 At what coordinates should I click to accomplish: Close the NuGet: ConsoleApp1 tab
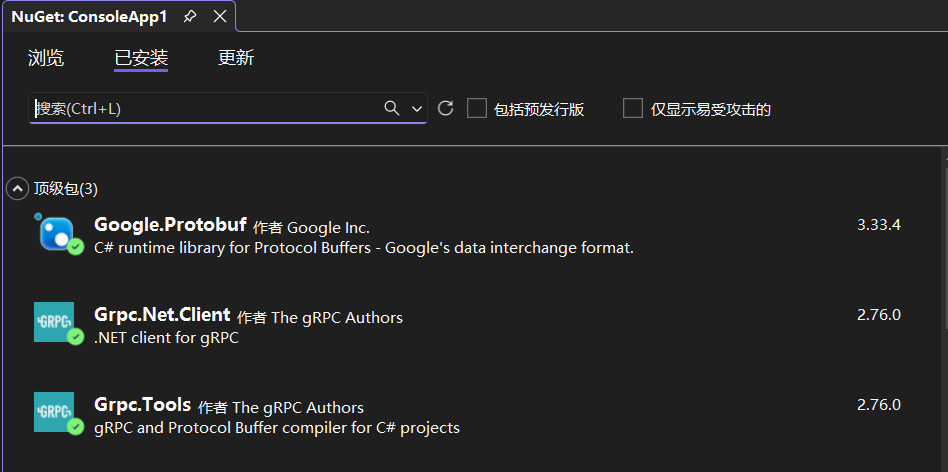220,17
